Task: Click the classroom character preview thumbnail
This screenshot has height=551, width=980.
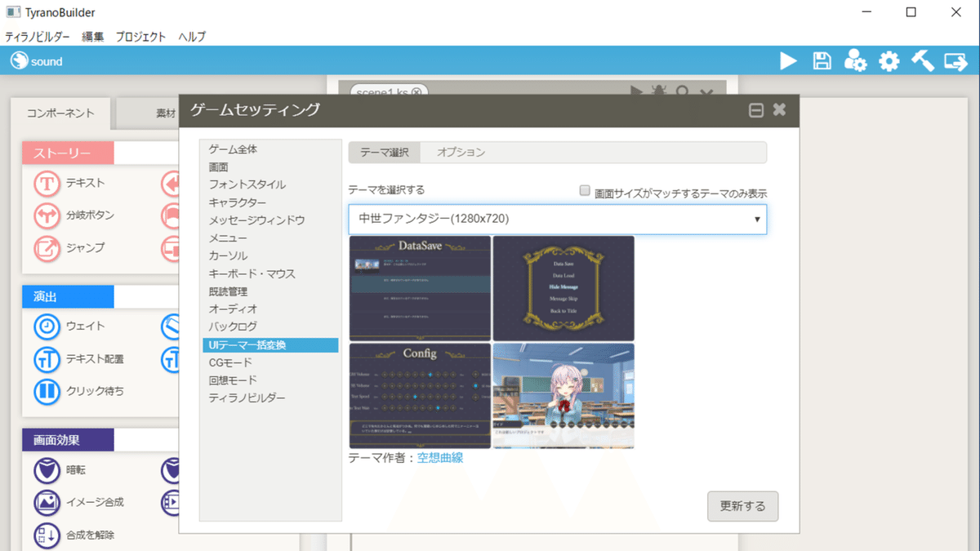Action: pyautogui.click(x=563, y=396)
